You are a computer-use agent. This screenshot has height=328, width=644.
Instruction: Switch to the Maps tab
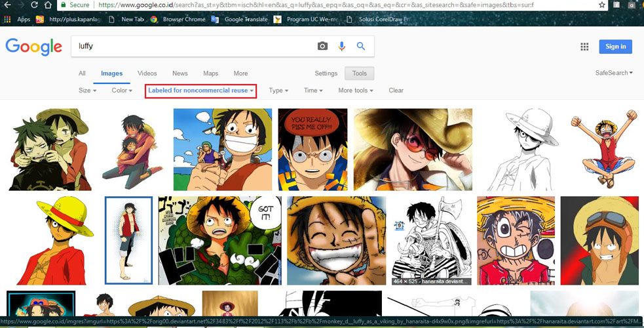pos(211,73)
